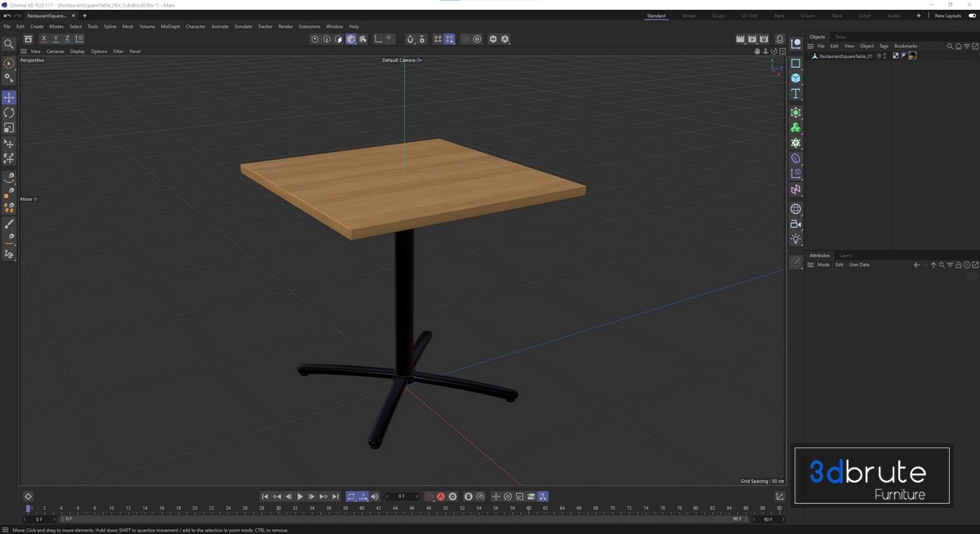Open the viewport Display dropdown menu
The height and width of the screenshot is (534, 980).
point(77,51)
